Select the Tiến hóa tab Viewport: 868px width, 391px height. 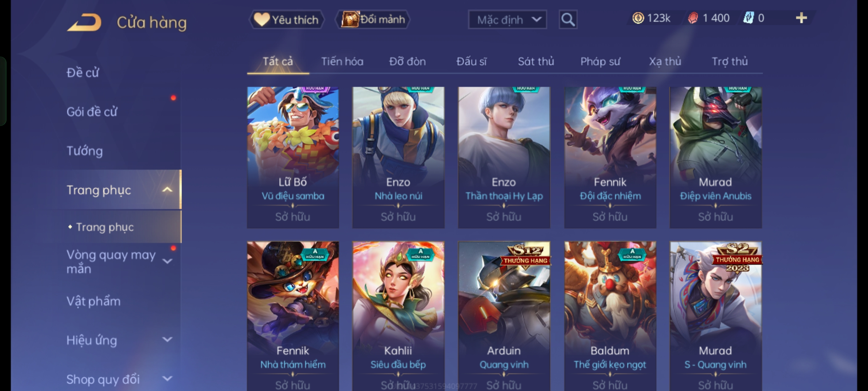pos(342,62)
